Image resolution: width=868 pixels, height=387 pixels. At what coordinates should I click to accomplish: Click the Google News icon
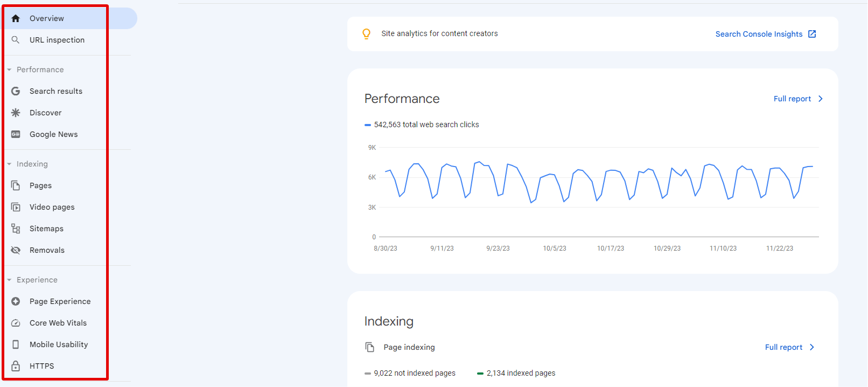coord(16,134)
